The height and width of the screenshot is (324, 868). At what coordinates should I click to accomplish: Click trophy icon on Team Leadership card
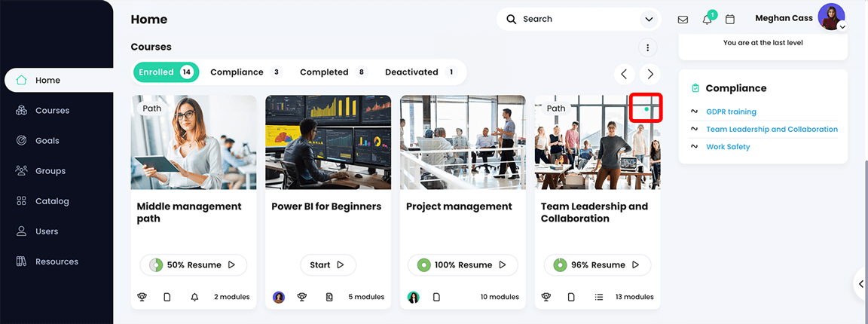[x=546, y=297]
